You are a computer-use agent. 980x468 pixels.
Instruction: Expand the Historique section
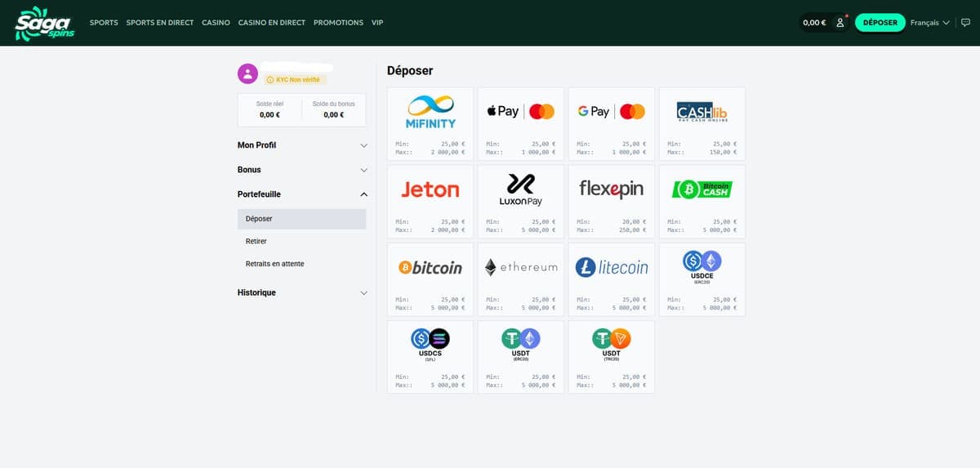[302, 292]
